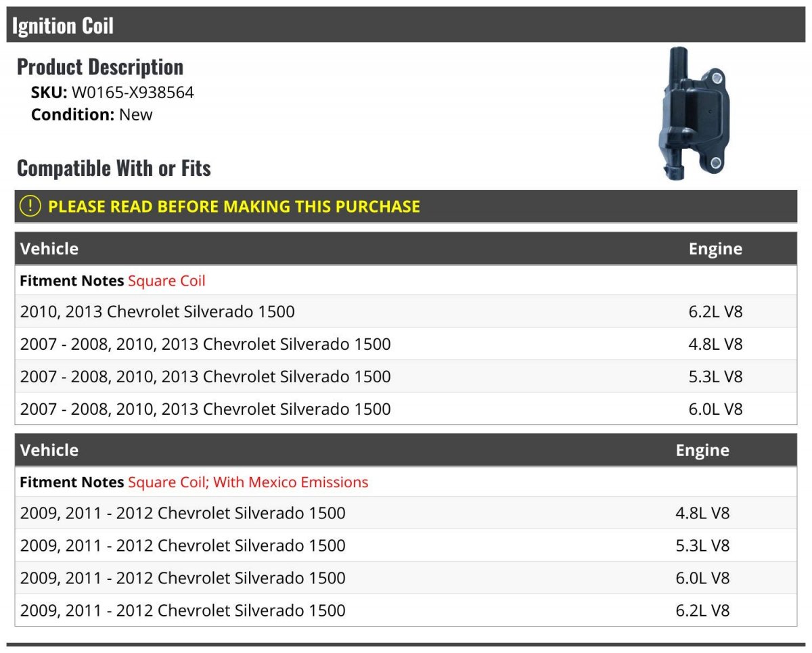Screen dimensions: 812x653
Task: Click the warning exclamation circle icon
Action: (x=30, y=206)
